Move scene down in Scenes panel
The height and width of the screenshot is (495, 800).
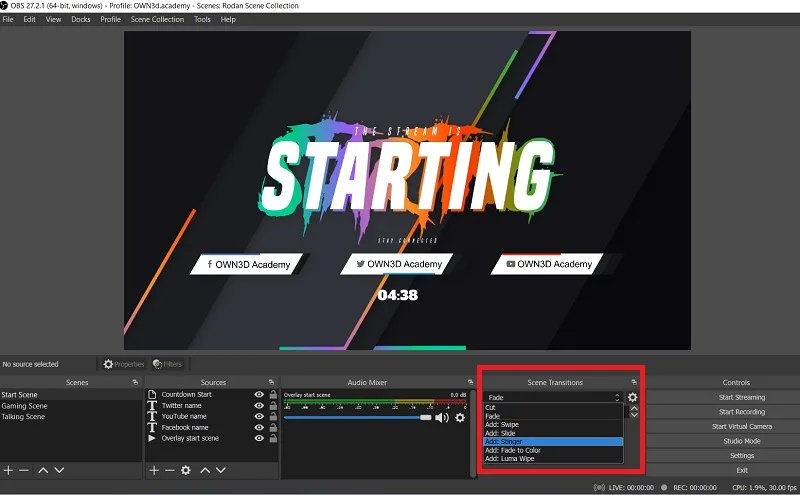coord(59,470)
